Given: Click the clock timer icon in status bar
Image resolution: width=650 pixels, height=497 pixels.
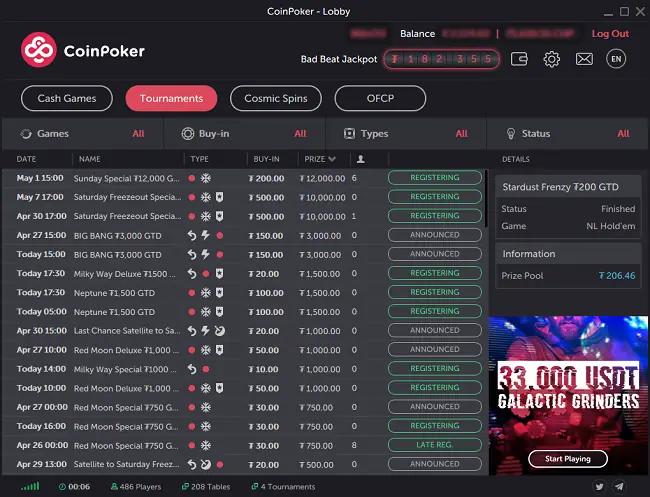Looking at the screenshot, I should coord(62,487).
